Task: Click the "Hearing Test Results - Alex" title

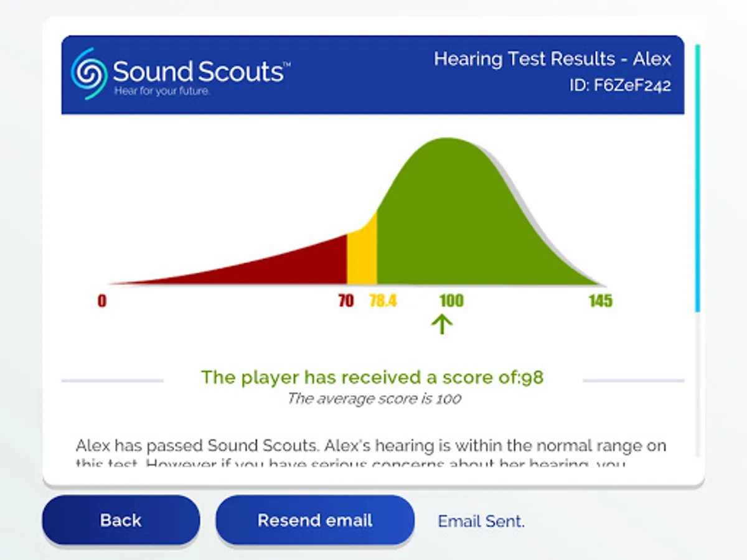Action: click(552, 59)
